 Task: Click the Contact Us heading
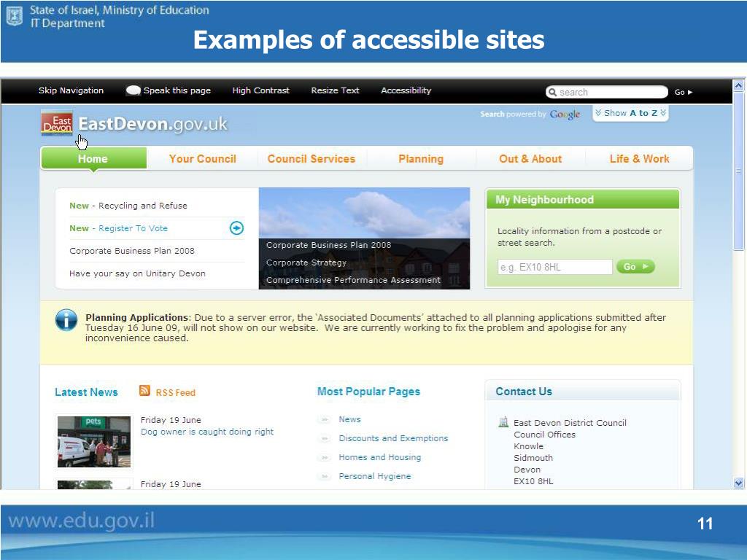524,392
